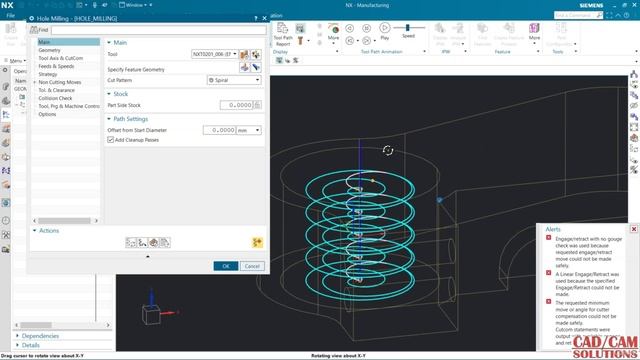The image size is (640, 360).
Task: Click the page list horizontal scrollbar
Action: coord(64,221)
